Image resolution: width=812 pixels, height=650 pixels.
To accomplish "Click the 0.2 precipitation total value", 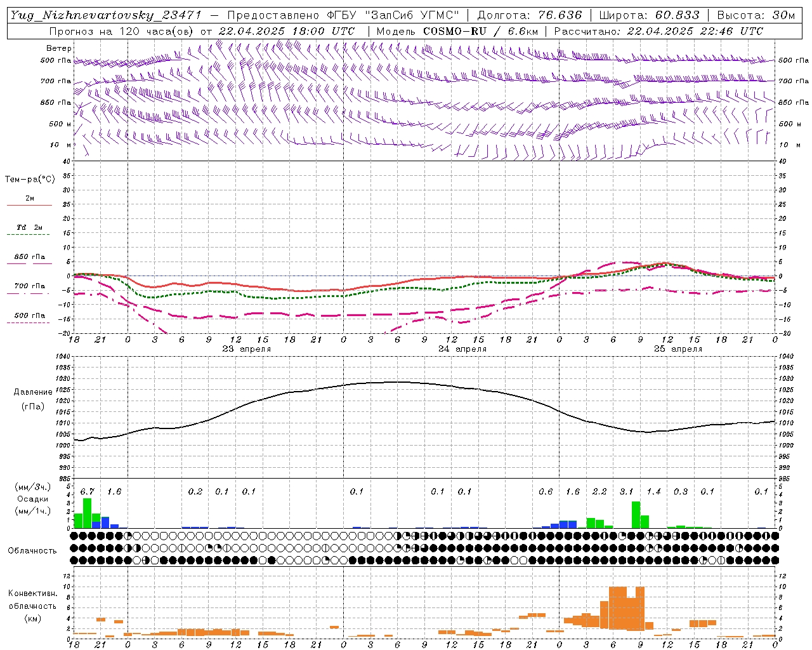I will (x=195, y=491).
